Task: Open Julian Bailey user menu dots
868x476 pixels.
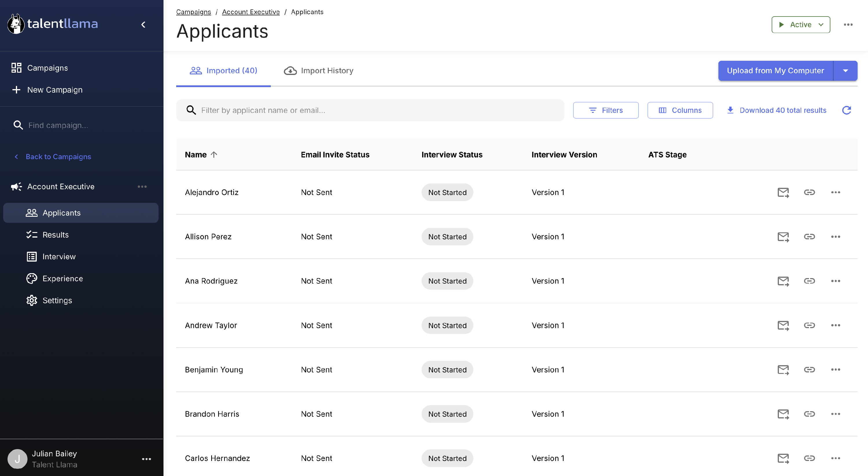Action: 146,459
